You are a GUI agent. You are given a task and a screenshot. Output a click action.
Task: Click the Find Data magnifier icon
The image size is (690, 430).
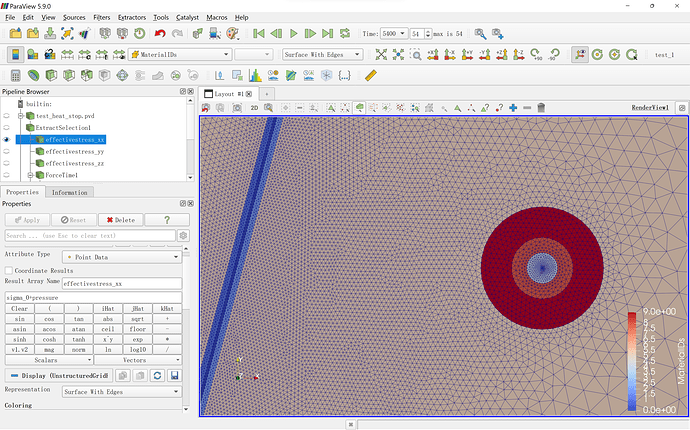point(215,33)
